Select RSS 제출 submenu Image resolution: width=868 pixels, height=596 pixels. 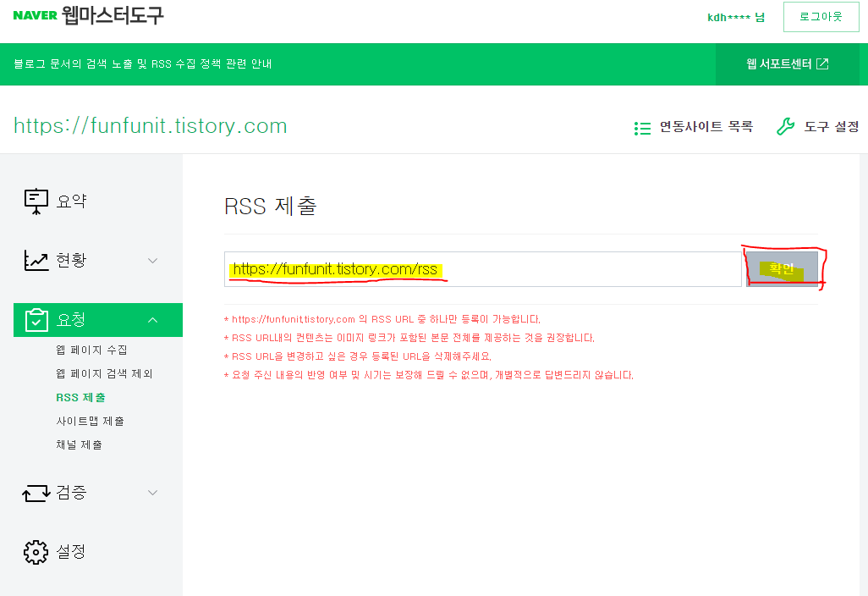pos(80,398)
